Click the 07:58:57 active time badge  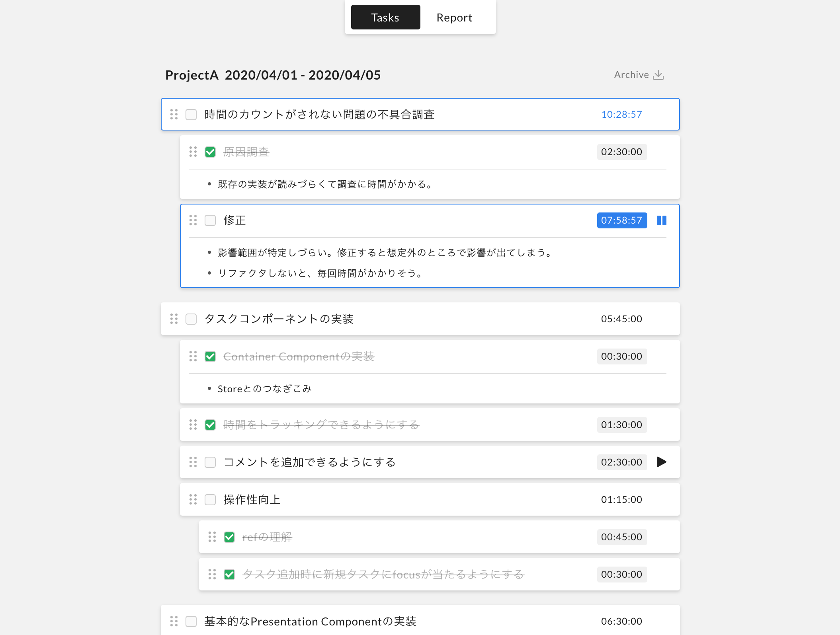[621, 220]
